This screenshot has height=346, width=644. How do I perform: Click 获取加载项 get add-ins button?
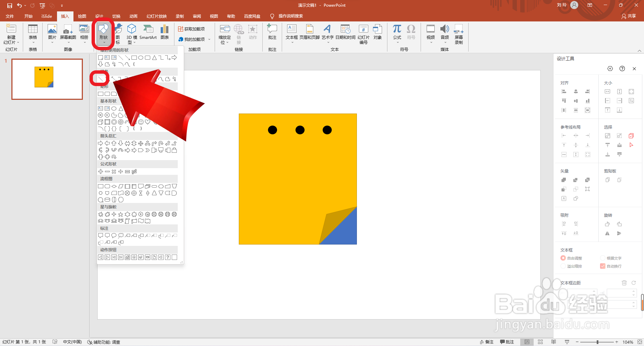click(191, 29)
